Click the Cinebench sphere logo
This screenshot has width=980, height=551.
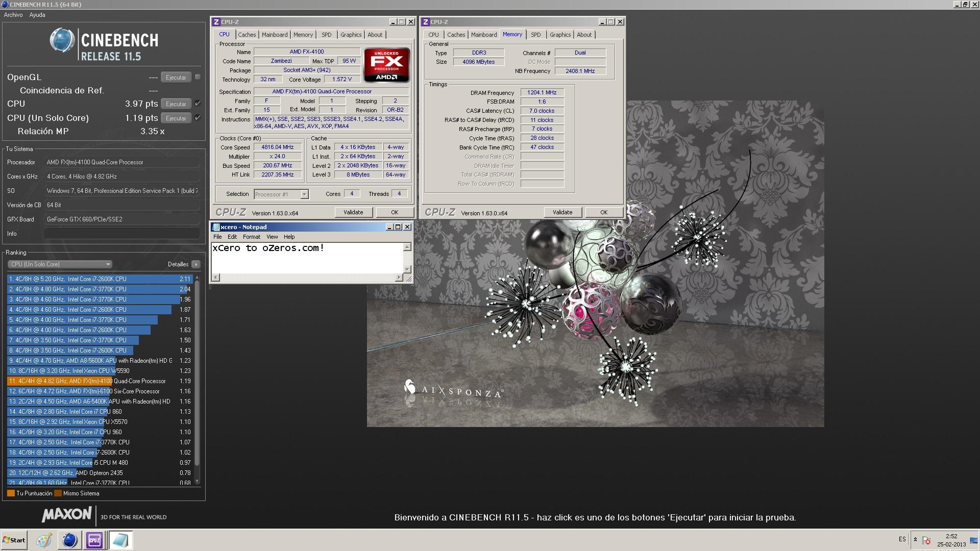[62, 40]
